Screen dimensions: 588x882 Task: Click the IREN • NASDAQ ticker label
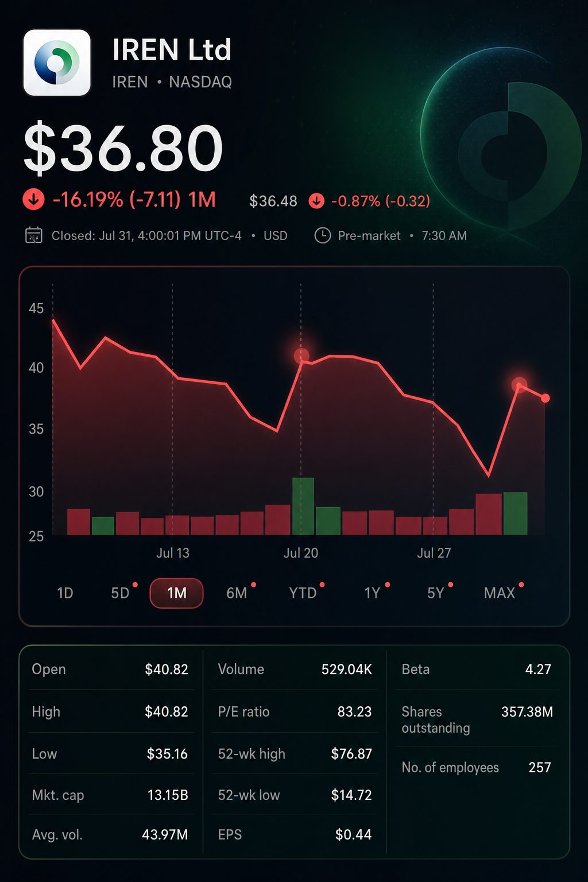(172, 82)
